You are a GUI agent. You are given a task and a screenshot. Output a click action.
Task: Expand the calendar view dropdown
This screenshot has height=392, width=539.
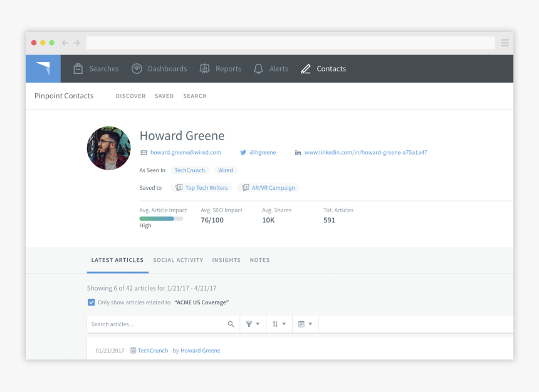[x=310, y=324]
